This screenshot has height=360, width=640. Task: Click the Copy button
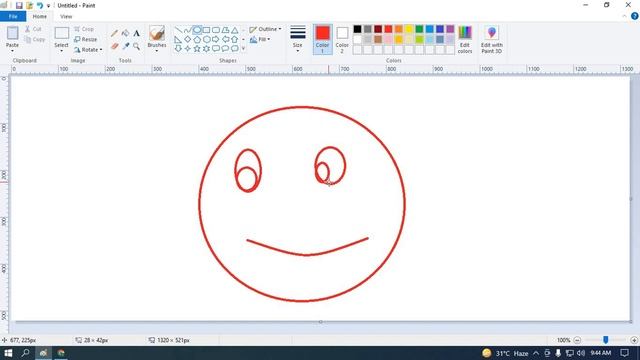coord(34,40)
